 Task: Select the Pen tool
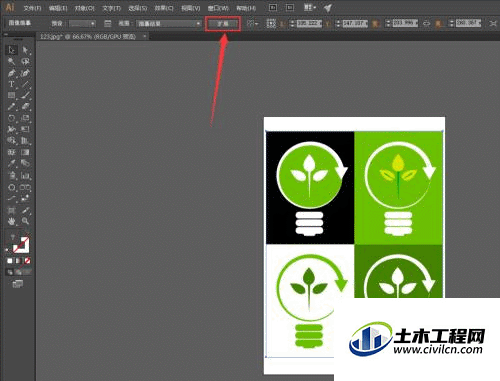[x=12, y=73]
